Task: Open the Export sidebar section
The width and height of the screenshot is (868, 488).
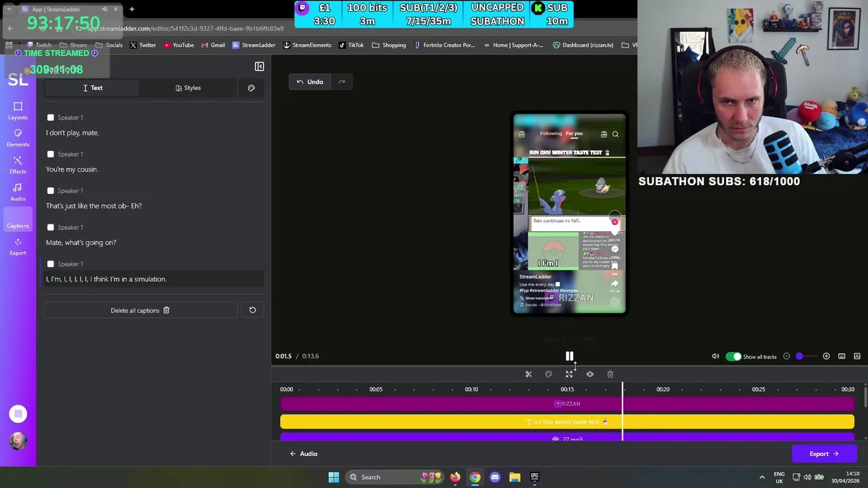Action: pyautogui.click(x=18, y=246)
